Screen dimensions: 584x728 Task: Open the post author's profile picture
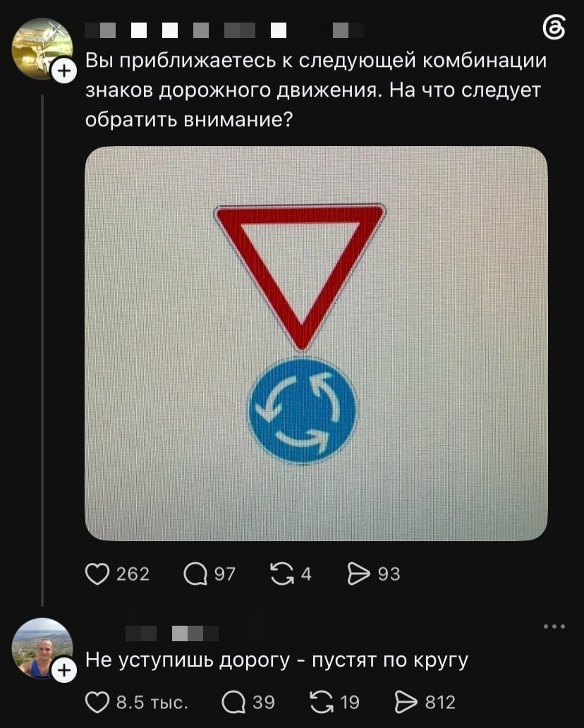pyautogui.click(x=42, y=48)
